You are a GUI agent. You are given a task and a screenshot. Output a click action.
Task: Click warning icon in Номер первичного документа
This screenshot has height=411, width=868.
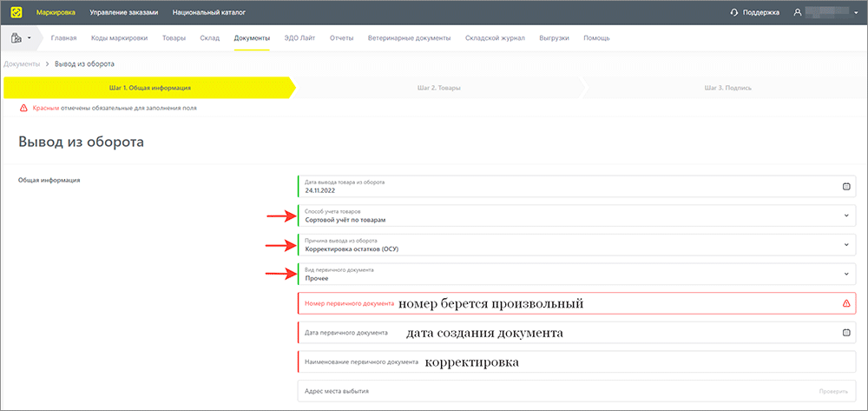(x=845, y=303)
